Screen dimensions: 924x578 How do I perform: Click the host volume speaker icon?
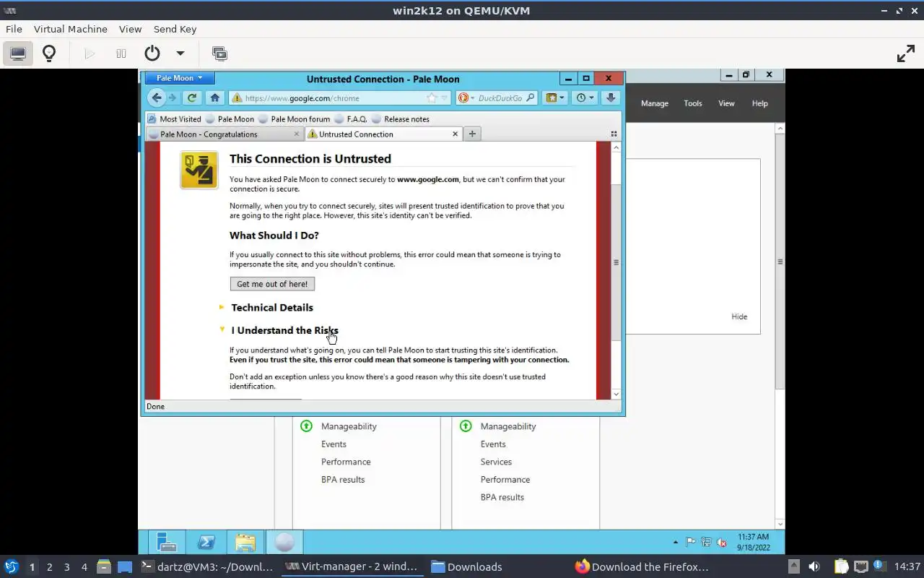pyautogui.click(x=814, y=566)
